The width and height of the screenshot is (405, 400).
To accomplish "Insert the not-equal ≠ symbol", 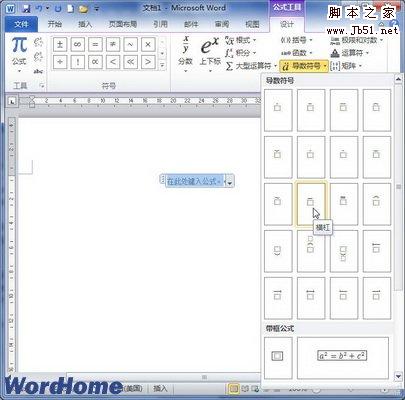I will click(x=113, y=45).
